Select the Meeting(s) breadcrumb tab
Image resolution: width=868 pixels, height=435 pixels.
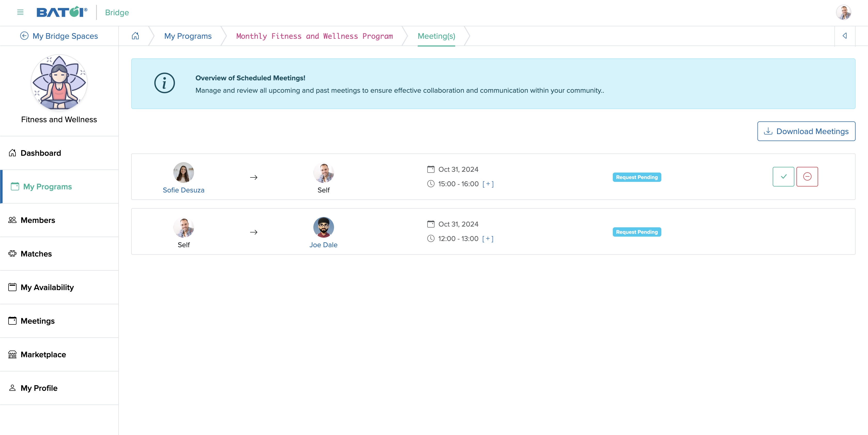point(436,35)
